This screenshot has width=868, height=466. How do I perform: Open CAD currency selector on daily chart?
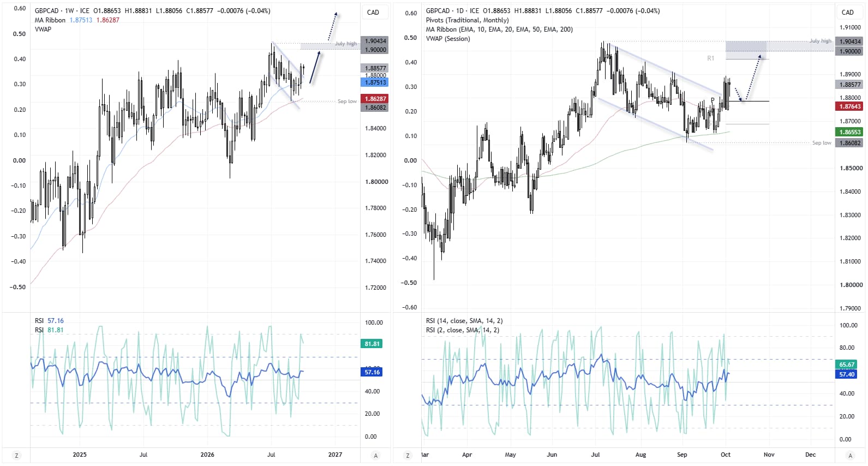pyautogui.click(x=848, y=12)
